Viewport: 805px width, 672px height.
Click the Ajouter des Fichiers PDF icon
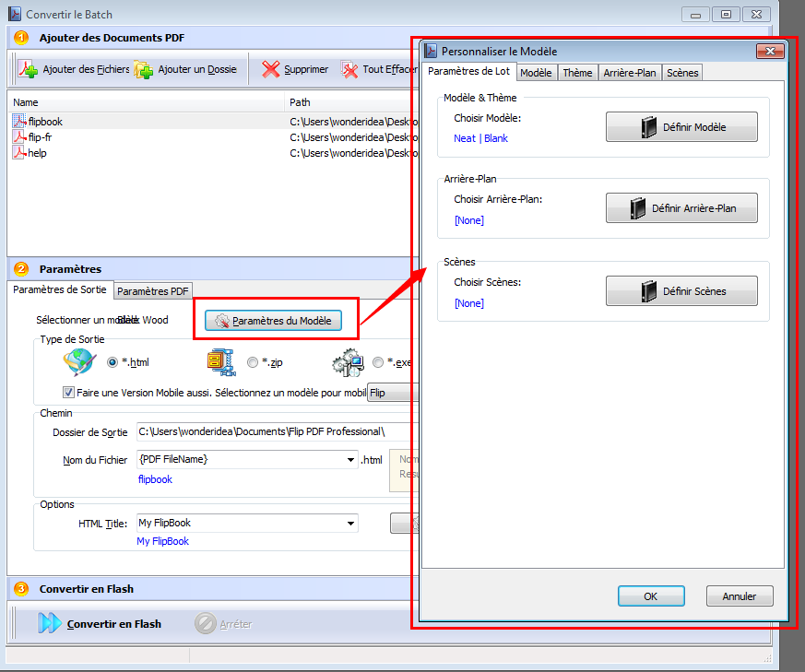[28, 69]
